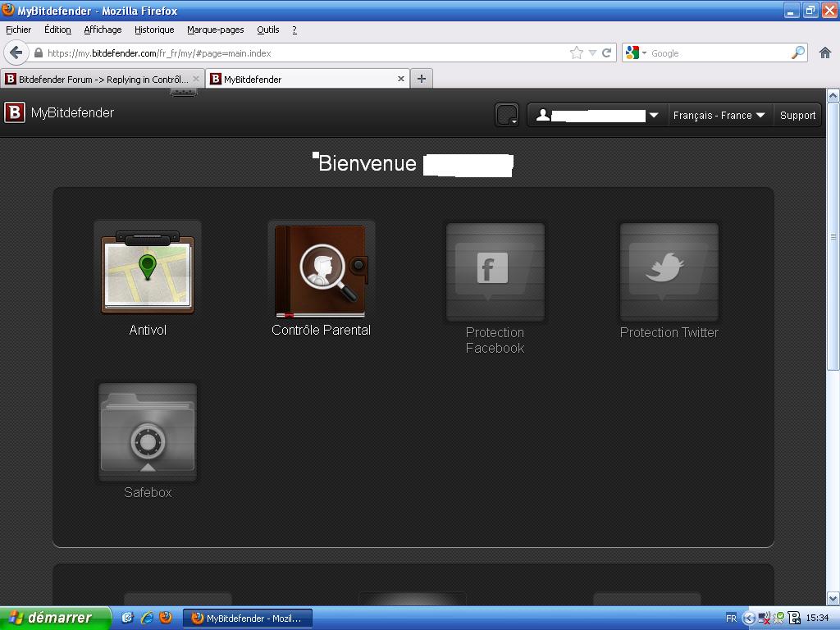Open the Antivol anti-theft module
This screenshot has width=840, height=630.
point(148,272)
